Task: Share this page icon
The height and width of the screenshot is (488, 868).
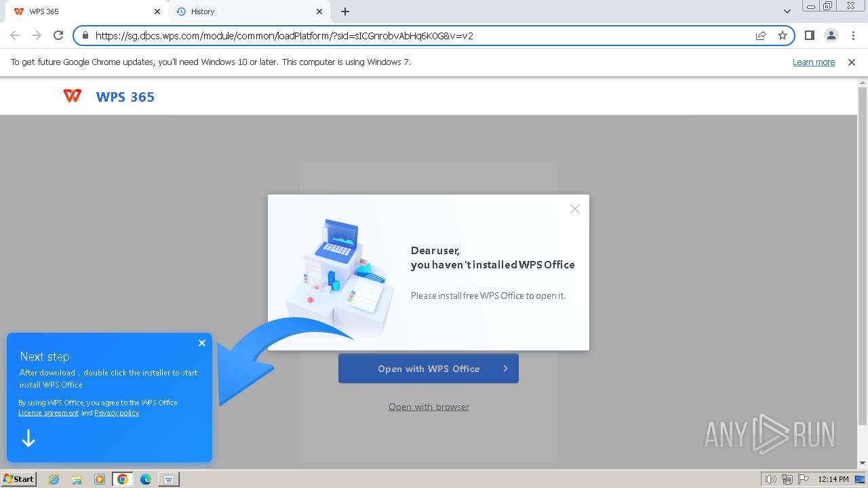Action: click(761, 35)
